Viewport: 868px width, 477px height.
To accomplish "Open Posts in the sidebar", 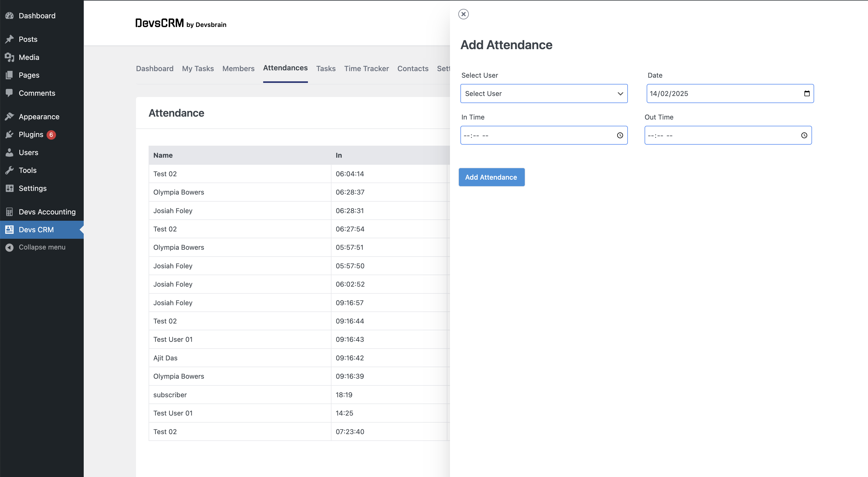I will click(x=28, y=39).
